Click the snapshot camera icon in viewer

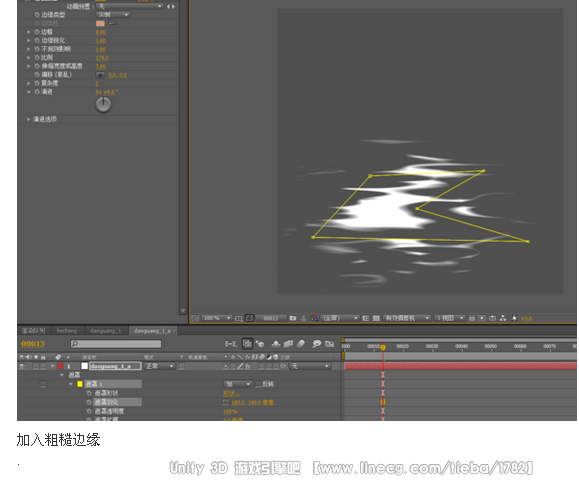(x=293, y=318)
